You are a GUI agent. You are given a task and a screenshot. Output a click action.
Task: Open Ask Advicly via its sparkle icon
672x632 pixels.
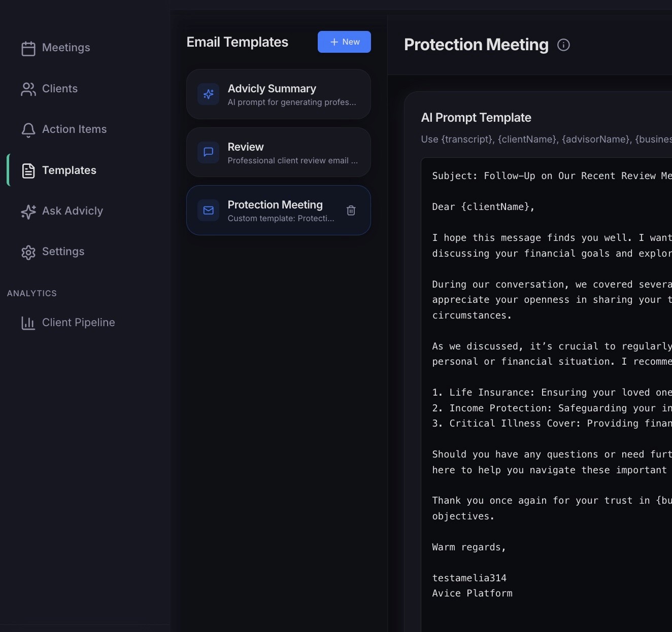[28, 212]
